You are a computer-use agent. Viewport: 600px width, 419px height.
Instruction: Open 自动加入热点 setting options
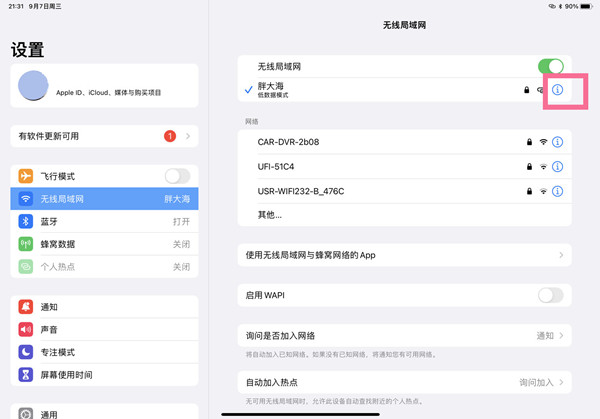coord(404,382)
